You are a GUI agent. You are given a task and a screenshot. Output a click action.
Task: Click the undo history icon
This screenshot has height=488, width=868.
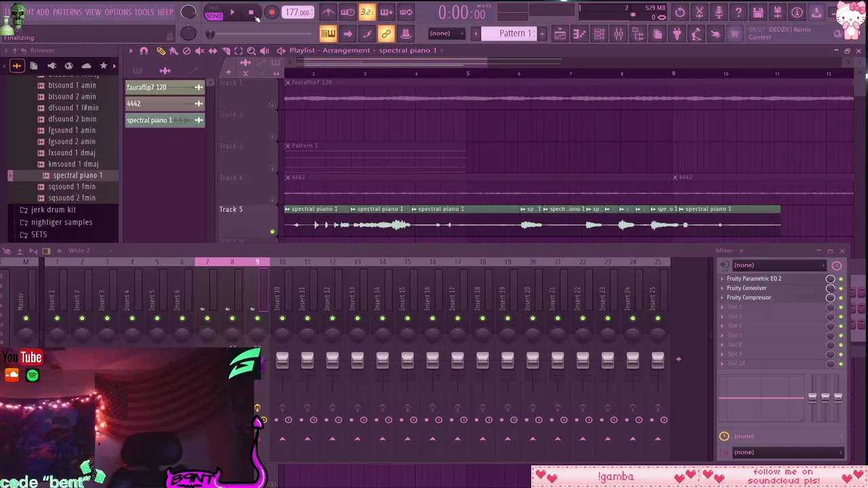(x=679, y=12)
